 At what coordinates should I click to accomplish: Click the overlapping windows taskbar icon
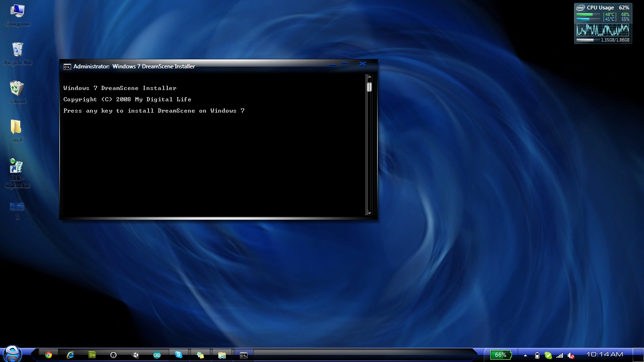[x=200, y=355]
